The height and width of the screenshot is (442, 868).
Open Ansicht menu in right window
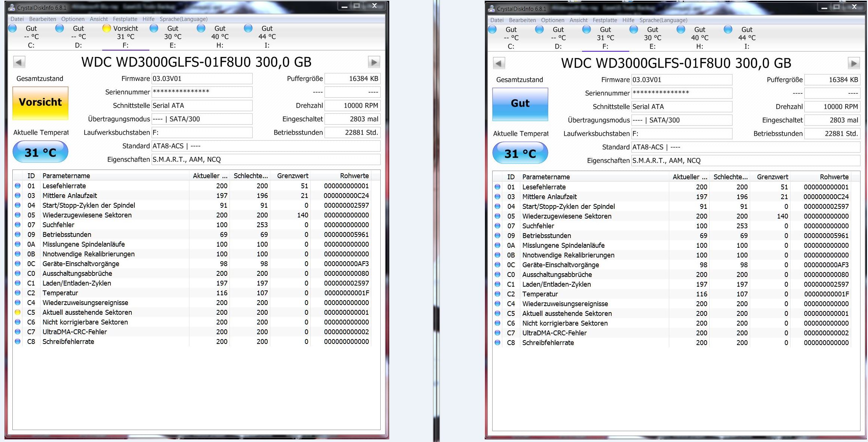pos(578,20)
